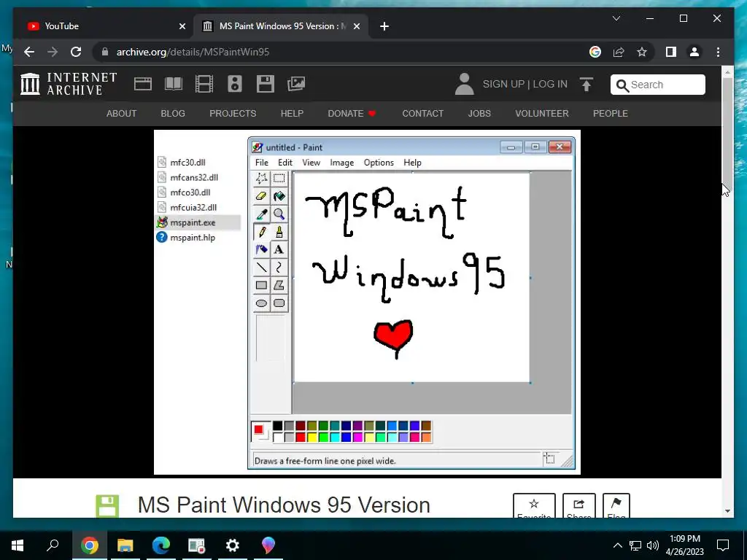Screen dimensions: 747x560
Task: Open the VOLUNTEER link
Action: (542, 114)
